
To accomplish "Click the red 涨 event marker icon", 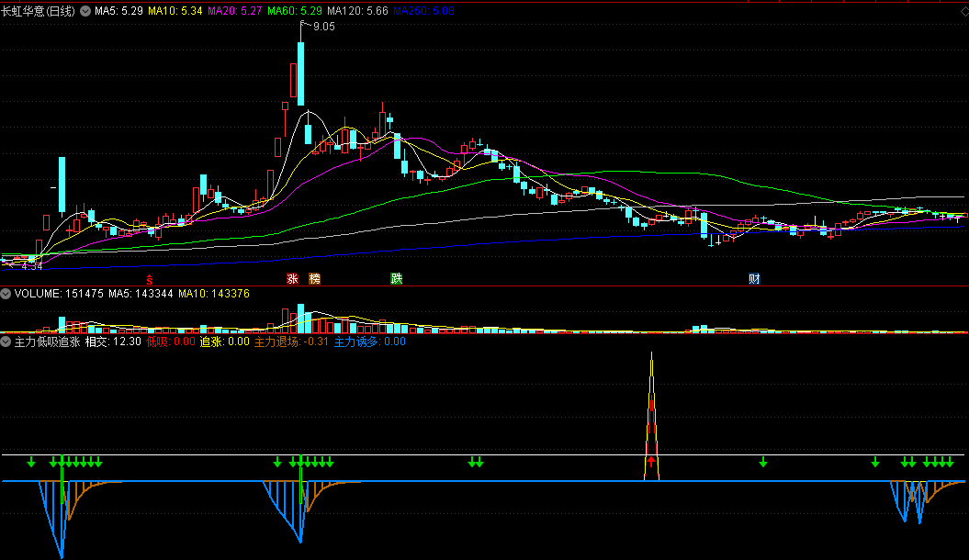I will 293,278.
